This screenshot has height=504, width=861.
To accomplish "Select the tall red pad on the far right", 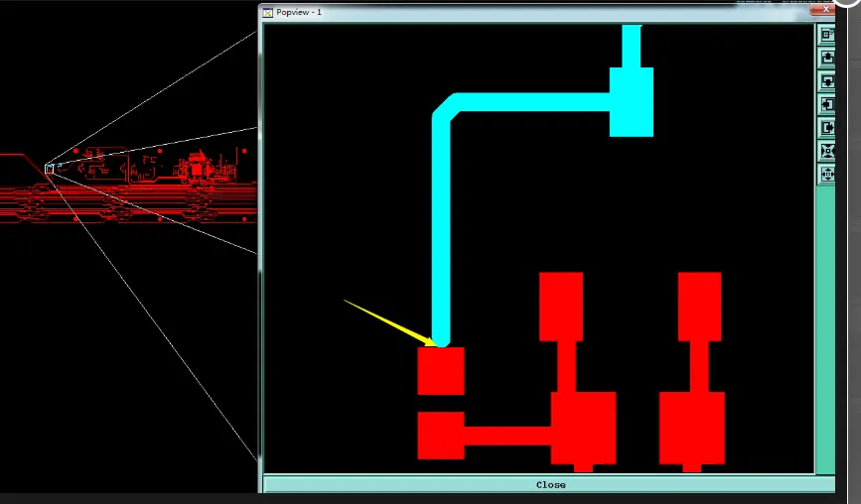I will pos(699,307).
